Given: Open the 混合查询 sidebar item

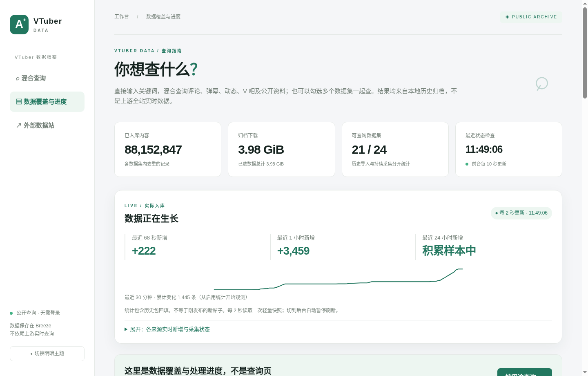Looking at the screenshot, I should coord(47,78).
